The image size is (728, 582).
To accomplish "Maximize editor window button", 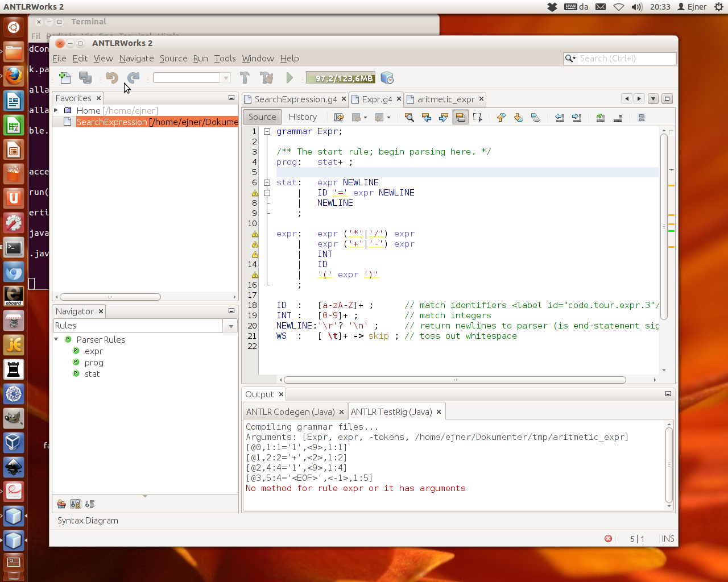I will coord(667,99).
